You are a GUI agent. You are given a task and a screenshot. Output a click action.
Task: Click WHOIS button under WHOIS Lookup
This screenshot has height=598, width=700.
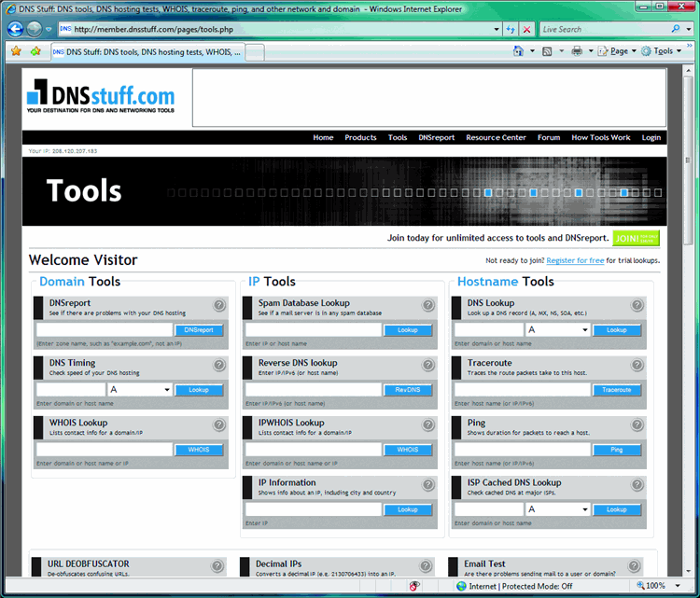pos(199,450)
